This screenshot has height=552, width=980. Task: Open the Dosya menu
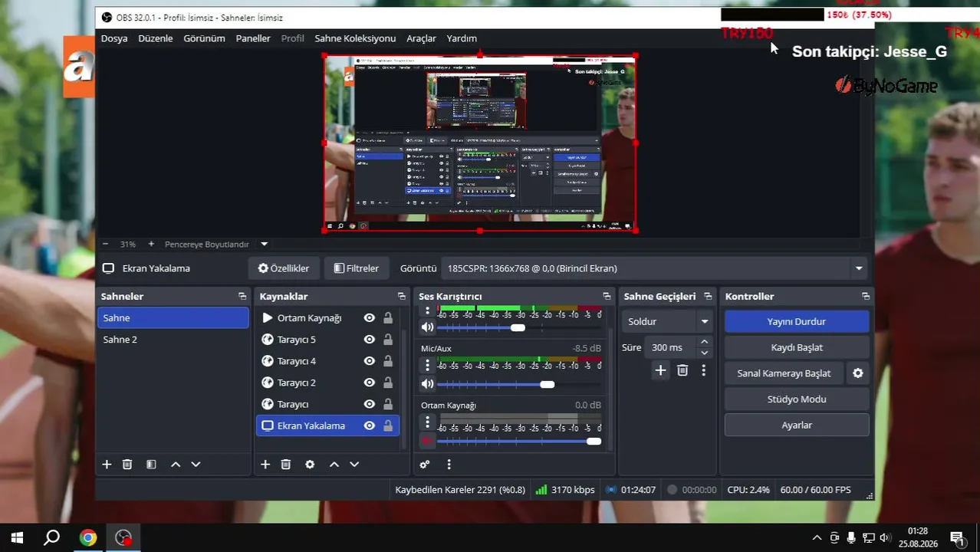click(x=114, y=38)
